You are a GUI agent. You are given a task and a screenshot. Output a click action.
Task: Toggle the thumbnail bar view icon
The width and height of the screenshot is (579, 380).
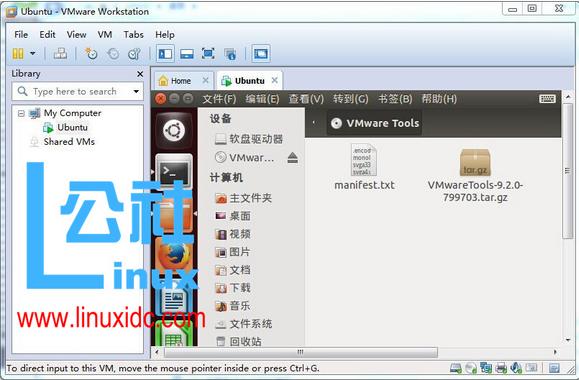pyautogui.click(x=187, y=54)
